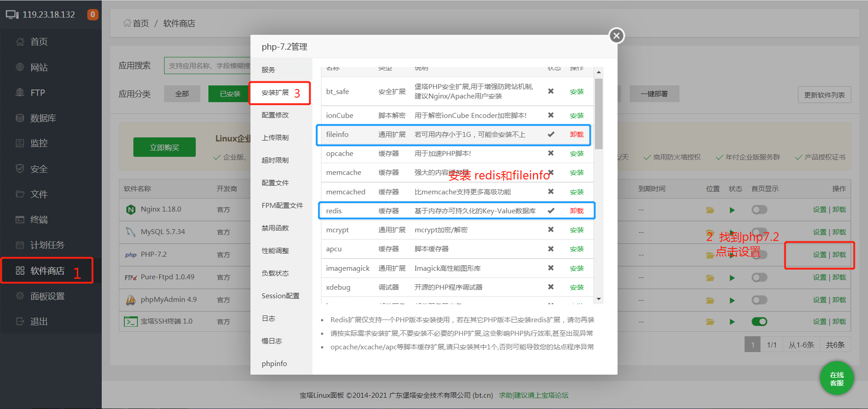Image resolution: width=868 pixels, height=409 pixels.
Task: Click the 宝塔SSH终端 row folder icon
Action: [x=710, y=322]
